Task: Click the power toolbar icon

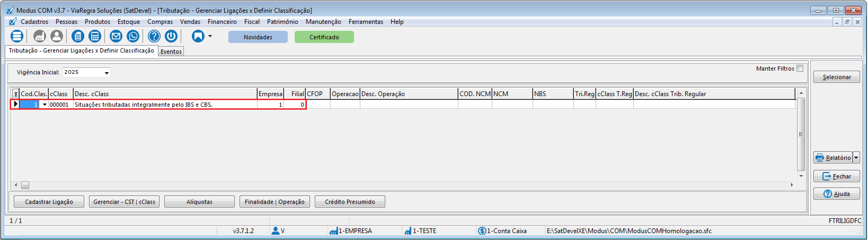Action: point(171,36)
